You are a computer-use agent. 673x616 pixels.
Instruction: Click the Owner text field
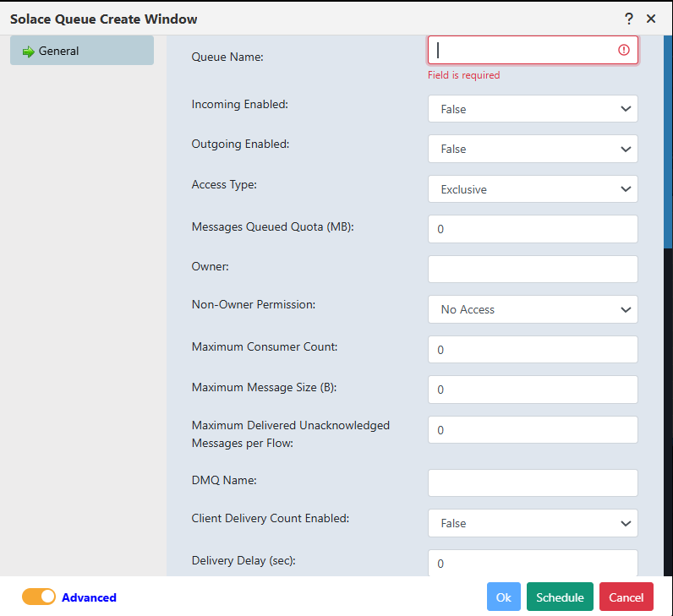pos(533,270)
